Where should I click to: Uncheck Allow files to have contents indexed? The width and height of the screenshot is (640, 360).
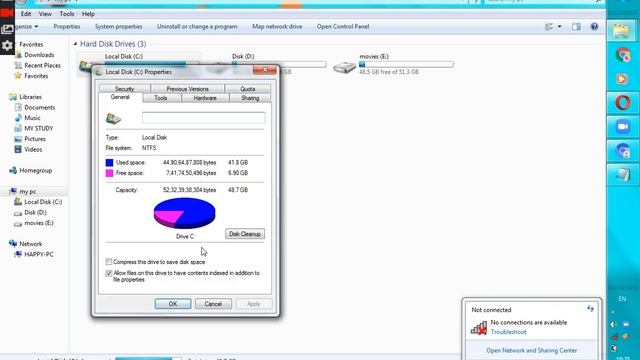pyautogui.click(x=109, y=273)
